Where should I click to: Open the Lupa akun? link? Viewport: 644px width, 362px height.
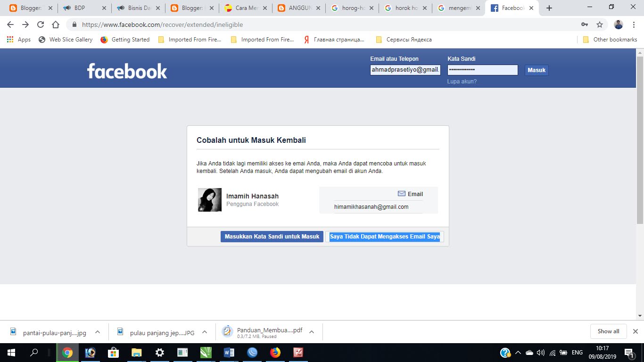pyautogui.click(x=462, y=82)
